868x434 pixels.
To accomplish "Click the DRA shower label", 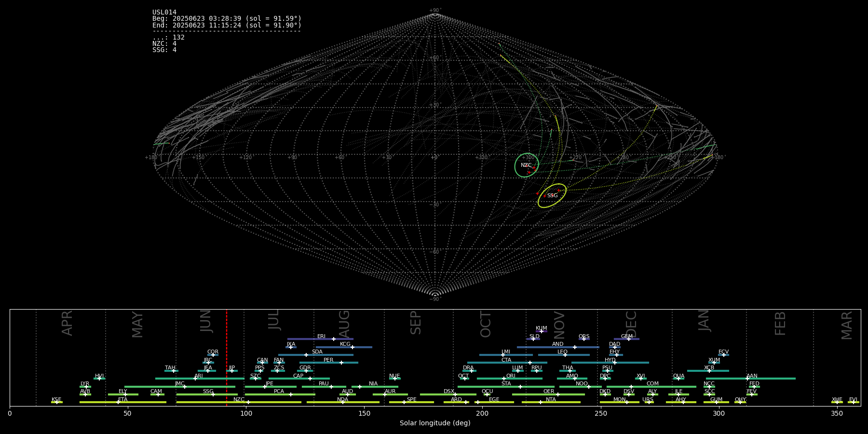I will [468, 368].
